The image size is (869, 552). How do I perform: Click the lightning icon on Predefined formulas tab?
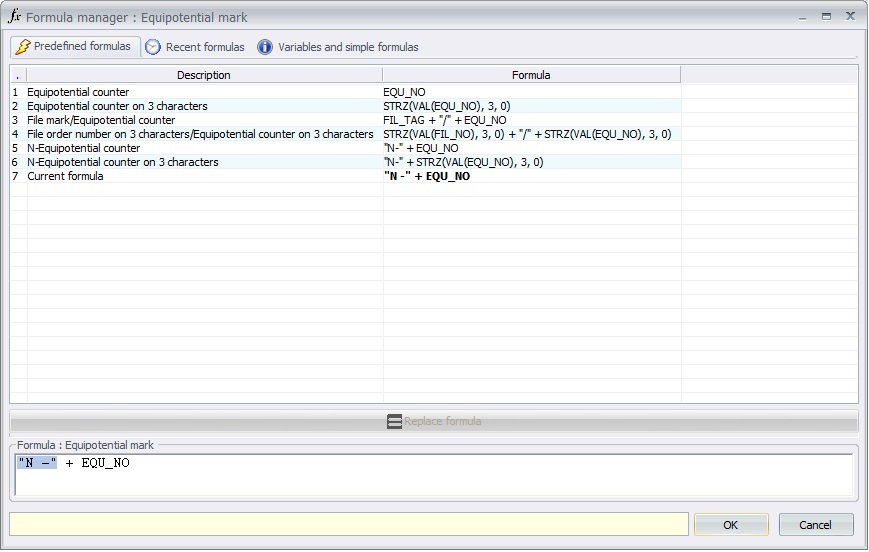[23, 47]
